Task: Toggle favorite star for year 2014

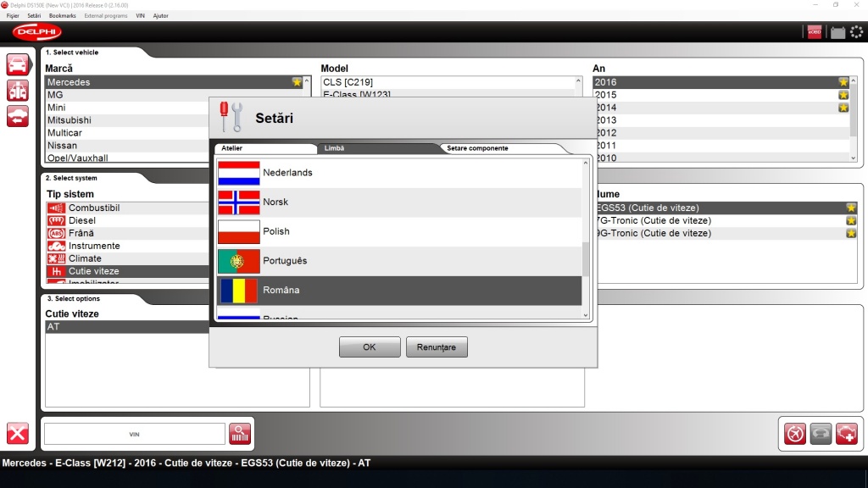Action: [x=843, y=108]
